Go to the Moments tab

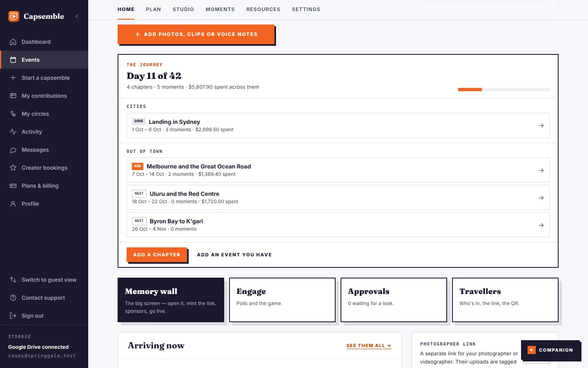click(x=220, y=9)
